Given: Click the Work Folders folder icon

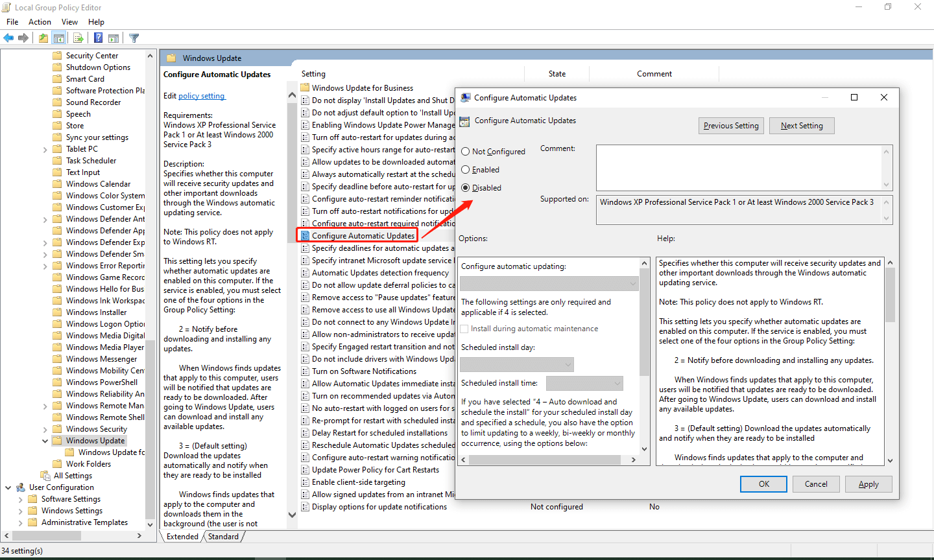Looking at the screenshot, I should (57, 464).
